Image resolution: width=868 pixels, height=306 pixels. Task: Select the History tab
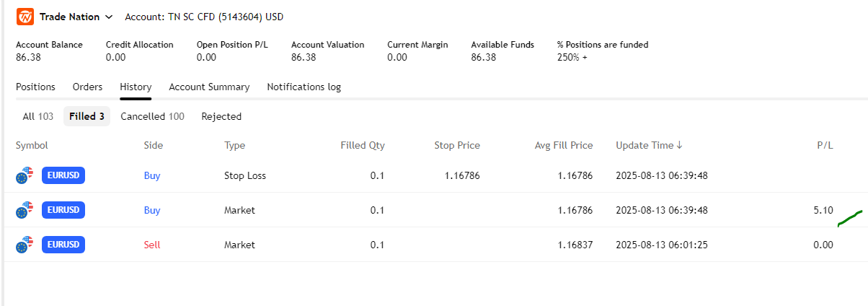click(136, 87)
